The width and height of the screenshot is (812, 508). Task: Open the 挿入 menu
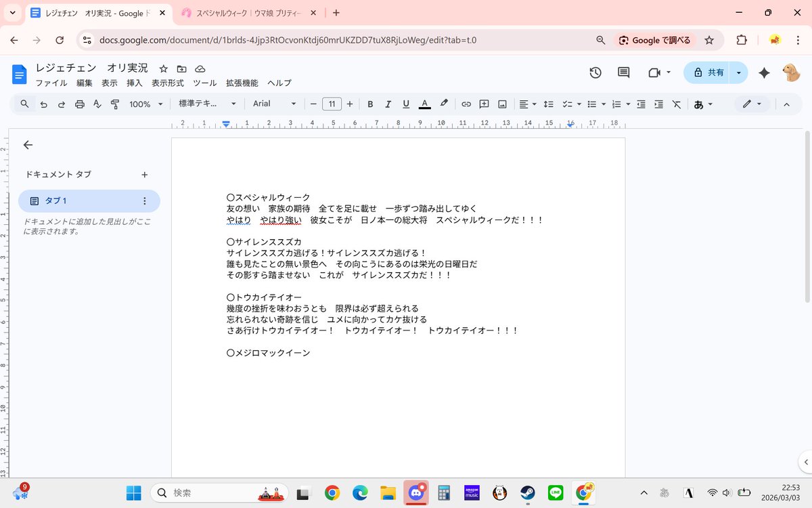(135, 83)
